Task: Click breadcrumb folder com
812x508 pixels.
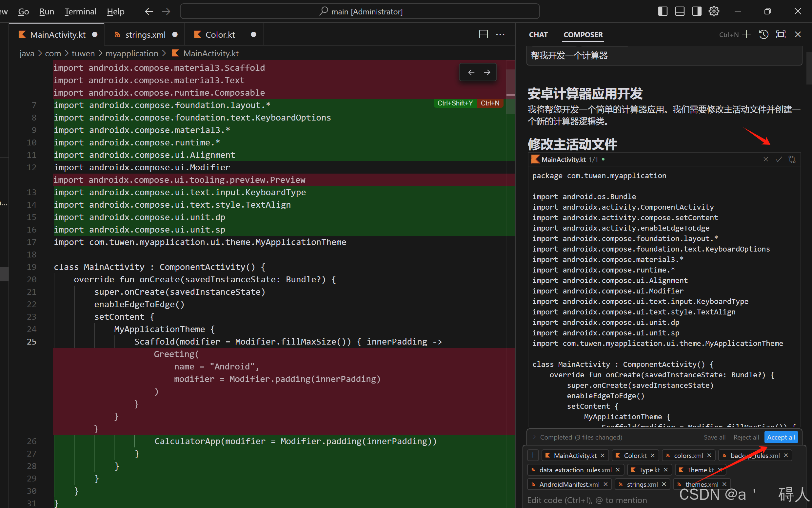Action: coord(53,53)
